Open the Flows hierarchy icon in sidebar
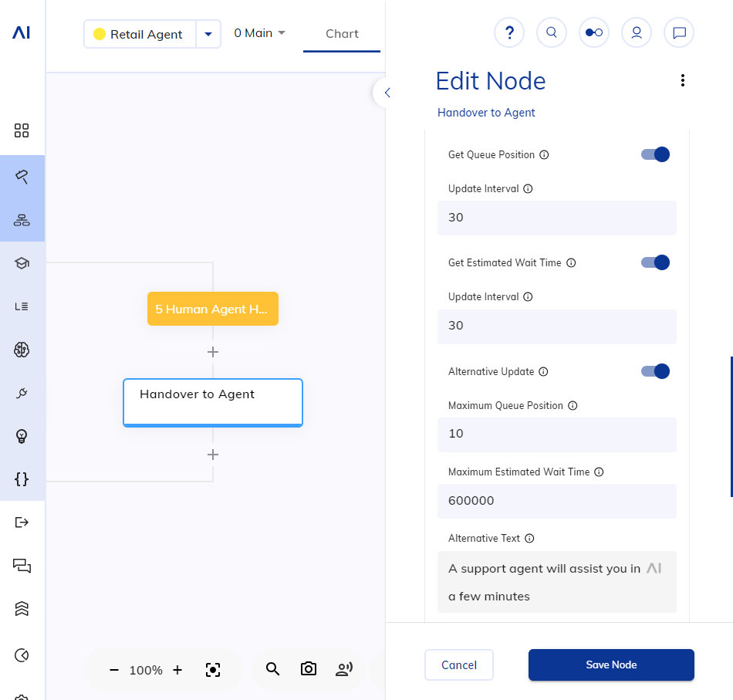Viewport: 733px width, 700px height. (x=22, y=220)
